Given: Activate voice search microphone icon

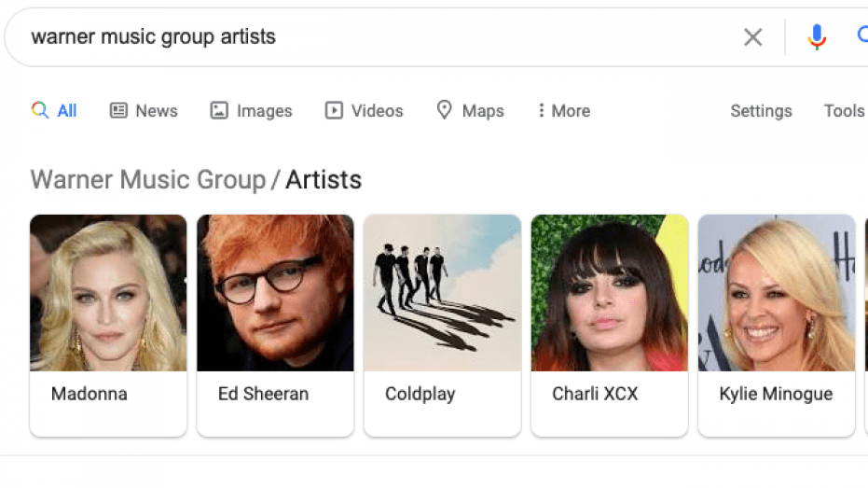Looking at the screenshot, I should 817,37.
